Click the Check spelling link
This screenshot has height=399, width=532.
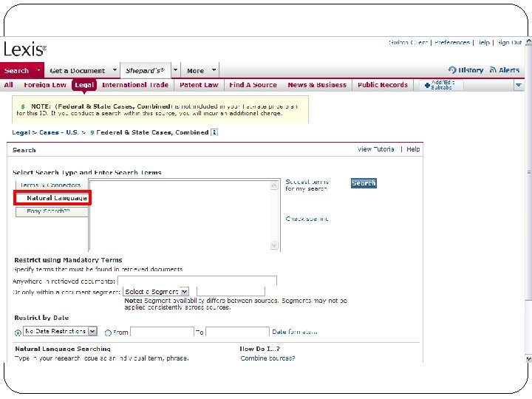pyautogui.click(x=307, y=219)
